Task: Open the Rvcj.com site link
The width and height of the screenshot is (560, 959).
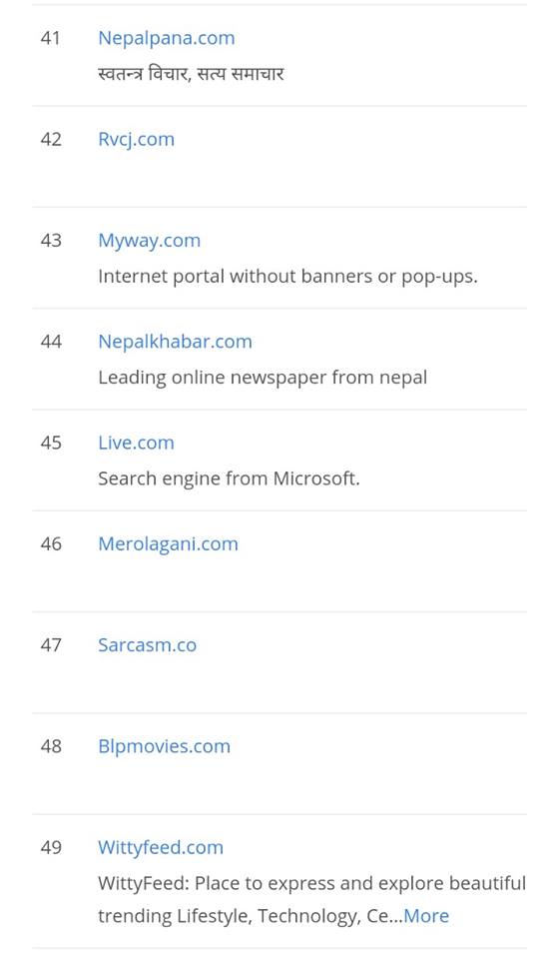Action: click(137, 140)
